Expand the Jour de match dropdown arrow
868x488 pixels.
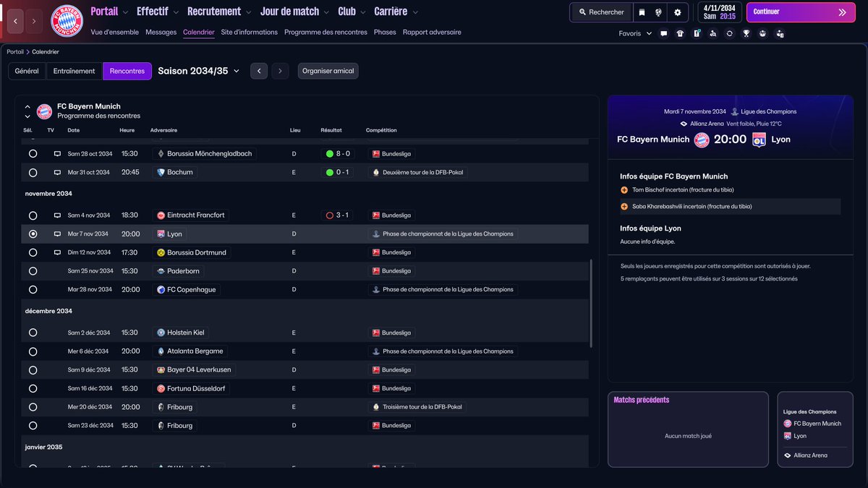click(x=327, y=12)
